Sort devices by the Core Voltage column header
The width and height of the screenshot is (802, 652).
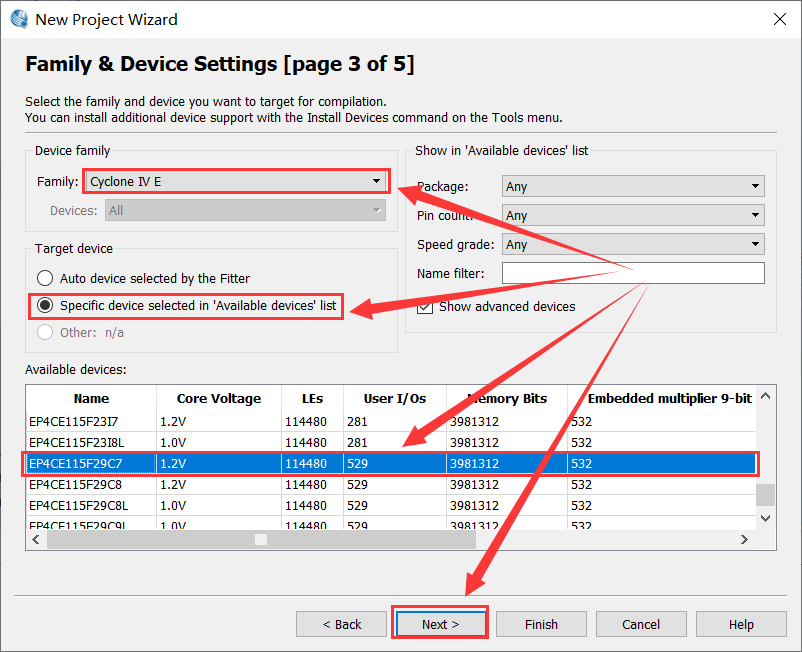(x=219, y=398)
